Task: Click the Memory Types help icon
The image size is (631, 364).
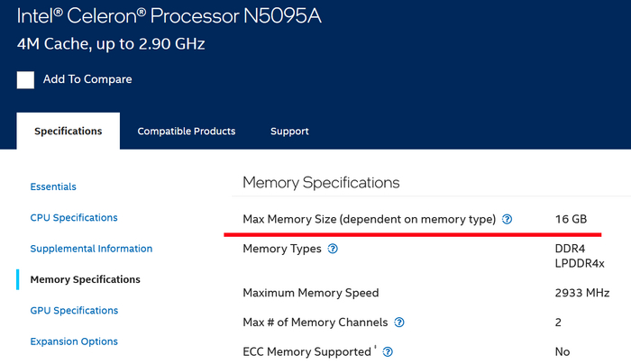Action: (x=334, y=249)
